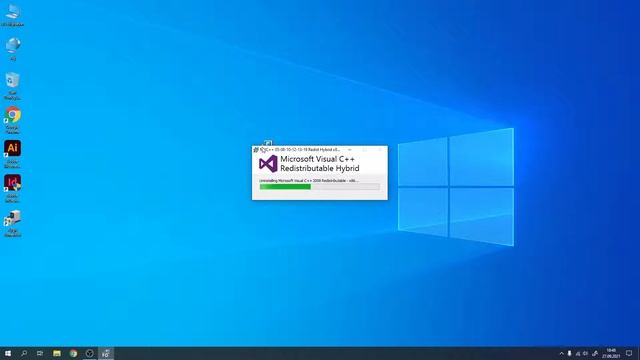
Task: Click the pen/link tray icon
Action: pyautogui.click(x=595, y=354)
